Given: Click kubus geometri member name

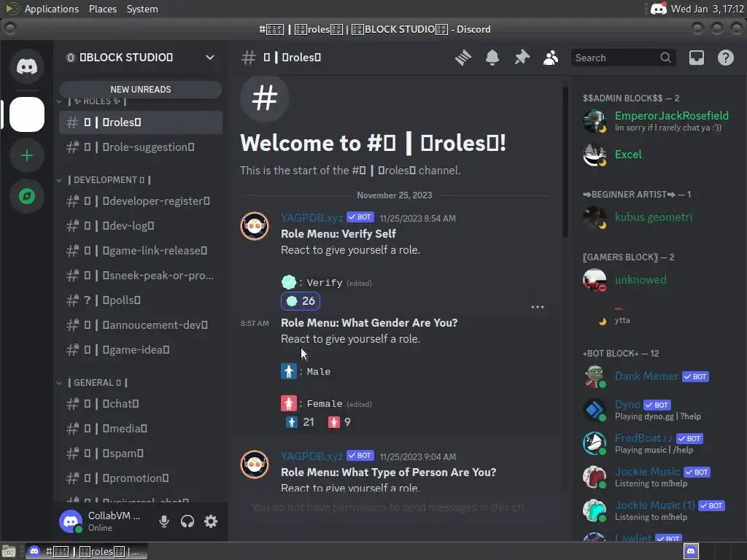Looking at the screenshot, I should click(x=653, y=217).
